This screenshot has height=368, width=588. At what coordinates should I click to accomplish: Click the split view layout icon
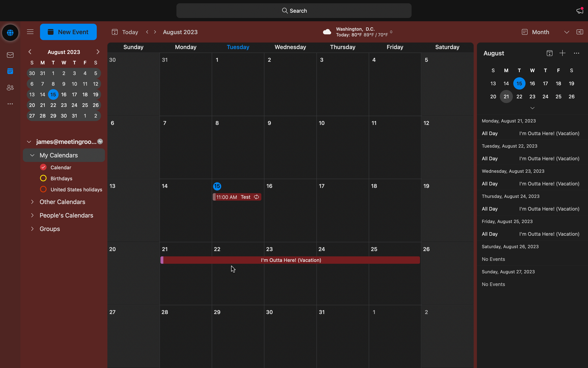580,32
